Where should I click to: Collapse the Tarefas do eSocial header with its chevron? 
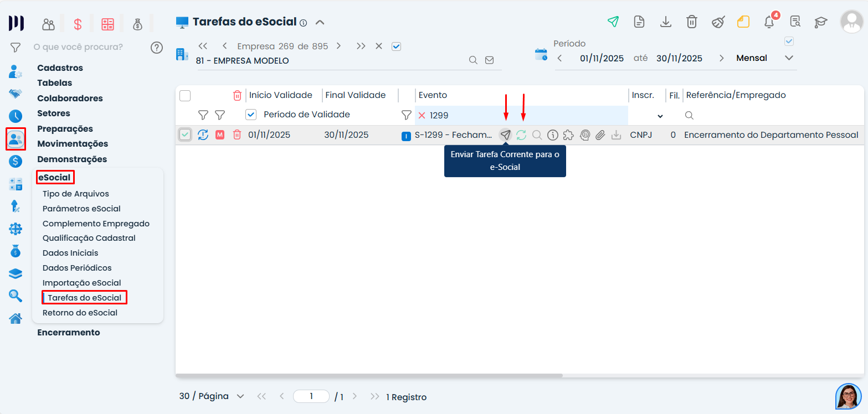coord(320,23)
